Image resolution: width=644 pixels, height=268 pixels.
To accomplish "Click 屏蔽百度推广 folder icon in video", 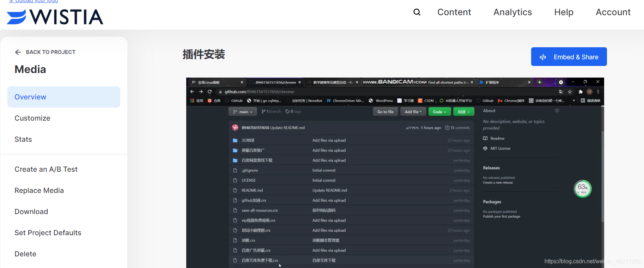I will click(x=235, y=151).
